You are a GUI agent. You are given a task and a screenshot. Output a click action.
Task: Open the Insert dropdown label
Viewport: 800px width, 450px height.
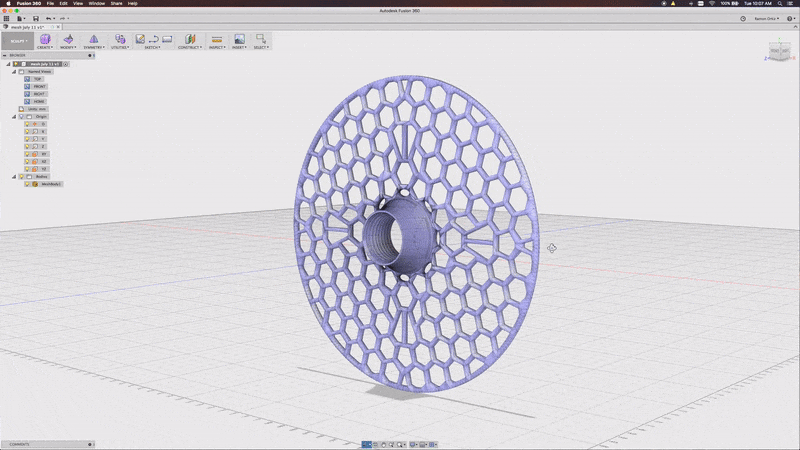(x=239, y=47)
